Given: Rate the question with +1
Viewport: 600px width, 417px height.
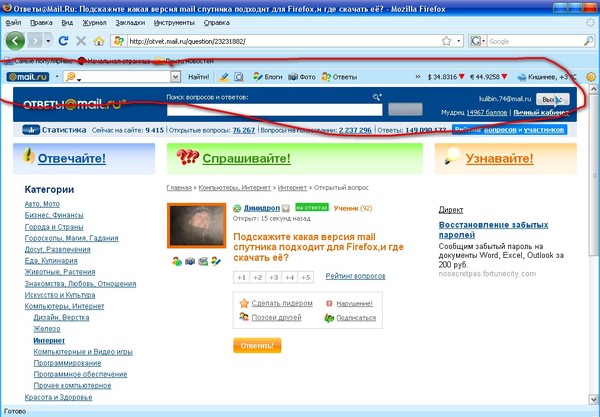Looking at the screenshot, I should (x=241, y=277).
